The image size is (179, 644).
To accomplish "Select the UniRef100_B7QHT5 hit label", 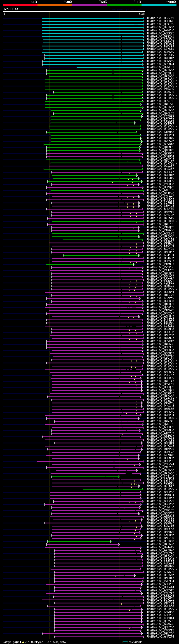I will [161, 175].
